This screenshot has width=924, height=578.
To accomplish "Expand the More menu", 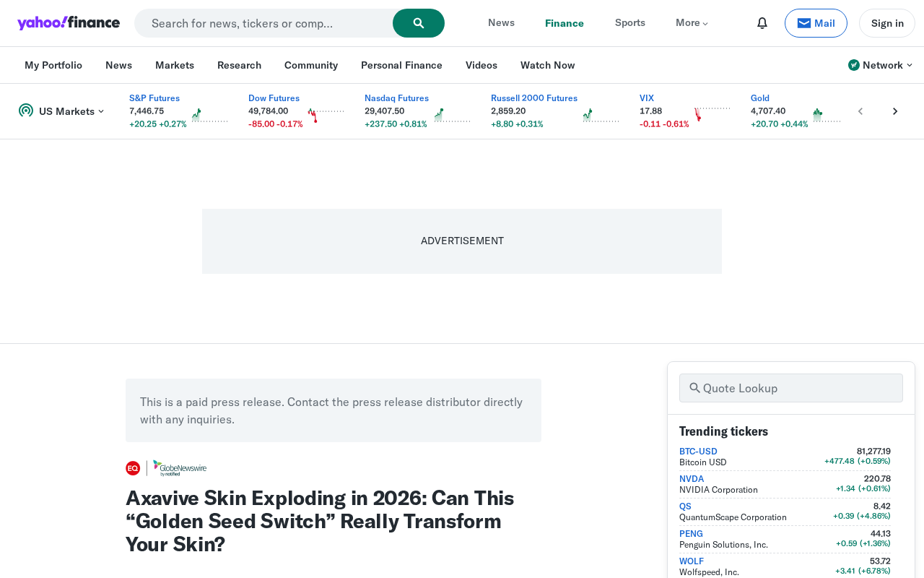I will 692,23.
